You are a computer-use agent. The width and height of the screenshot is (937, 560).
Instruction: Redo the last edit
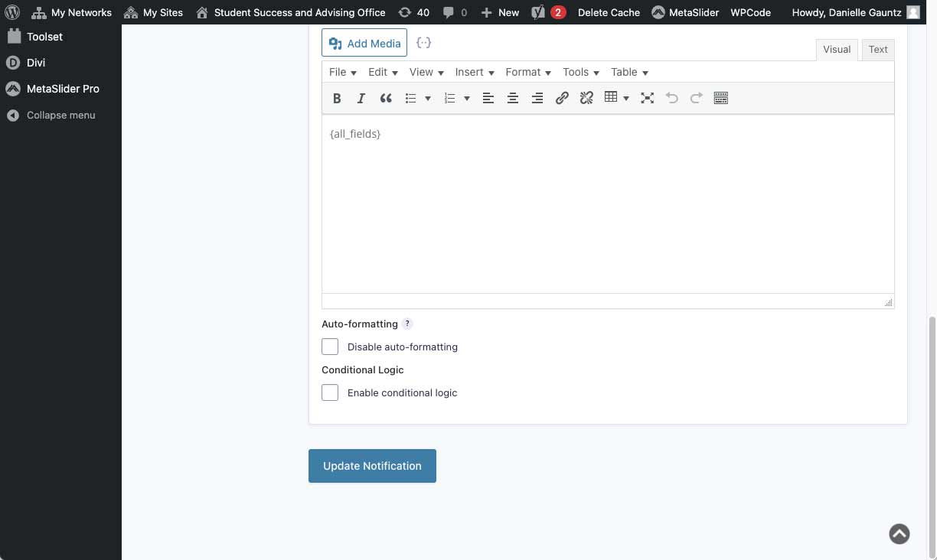pos(697,98)
